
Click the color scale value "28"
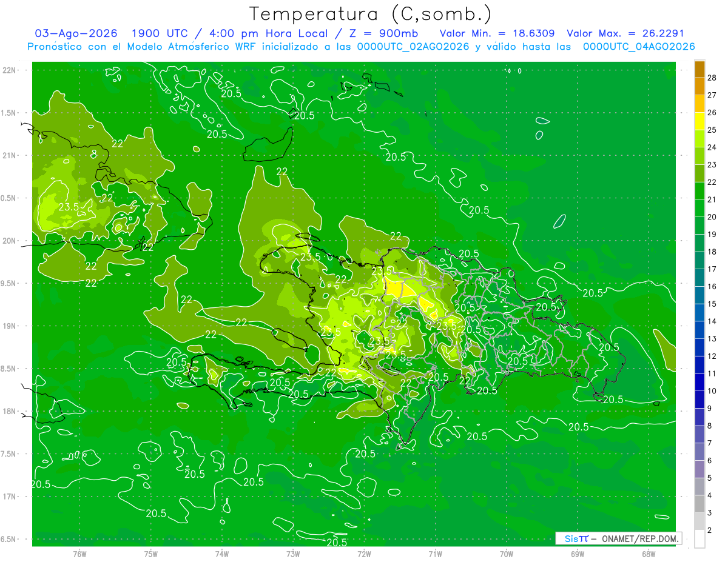click(712, 78)
